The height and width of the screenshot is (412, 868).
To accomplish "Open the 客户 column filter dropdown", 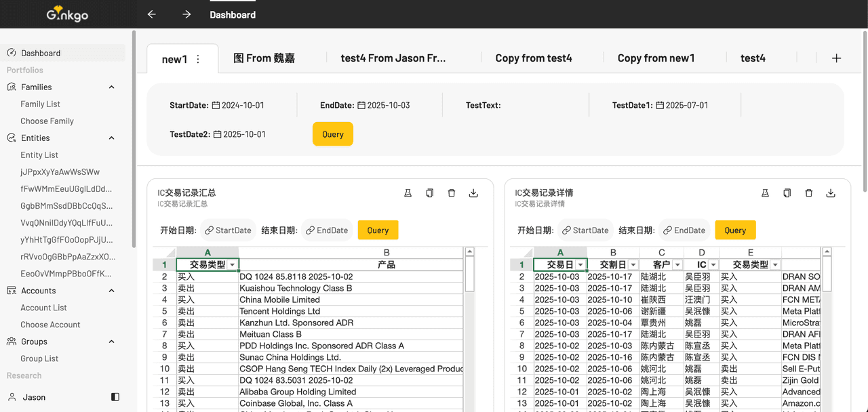I will point(677,265).
